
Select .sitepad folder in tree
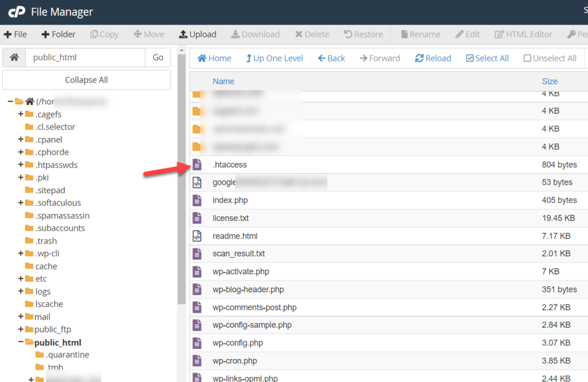tap(51, 190)
